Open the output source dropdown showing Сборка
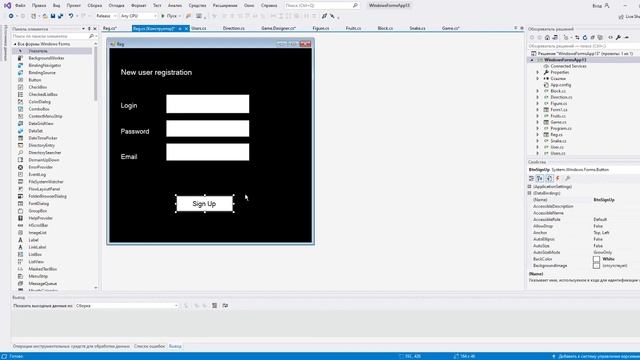This screenshot has height=360, width=640. pyautogui.click(x=127, y=306)
